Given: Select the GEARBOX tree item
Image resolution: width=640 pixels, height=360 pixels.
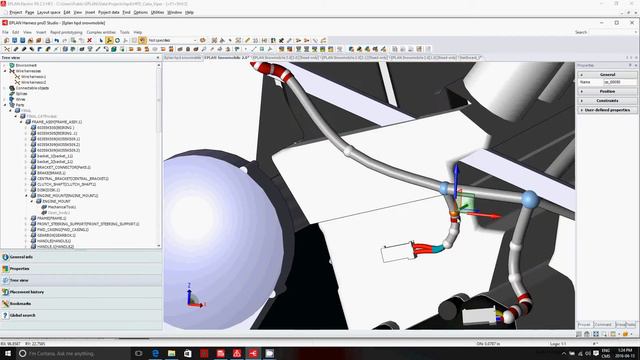Looking at the screenshot, I should pyautogui.click(x=56, y=236).
